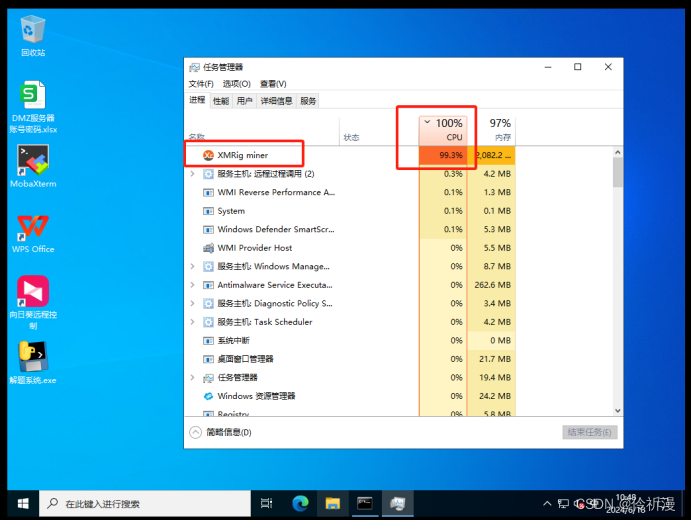Click the 服务主机: Diagnostic Policy gear icon
This screenshot has height=521, width=692.
(x=208, y=304)
